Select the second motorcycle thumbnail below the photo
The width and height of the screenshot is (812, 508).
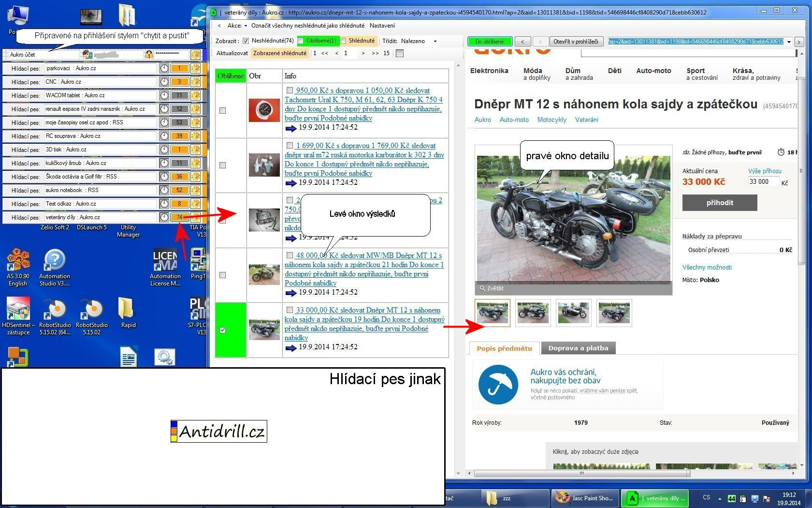click(533, 313)
